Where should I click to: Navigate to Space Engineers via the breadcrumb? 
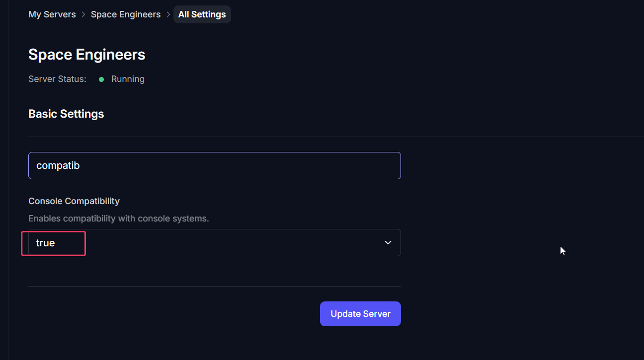[125, 14]
